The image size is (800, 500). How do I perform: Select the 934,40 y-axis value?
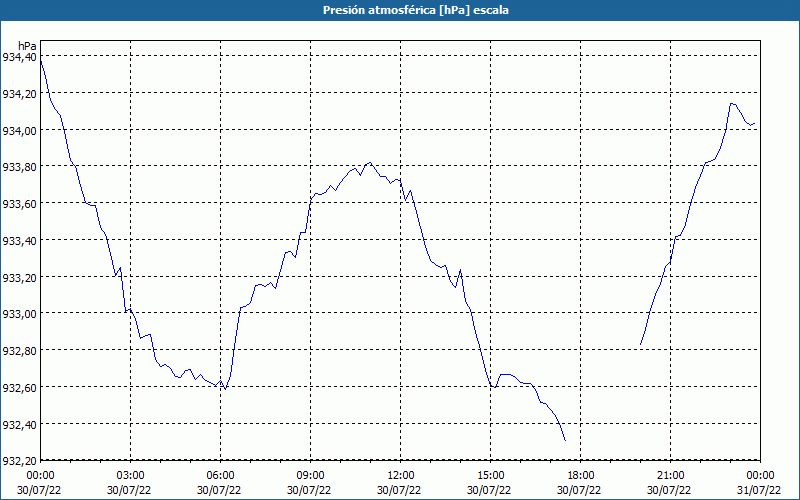click(20, 57)
